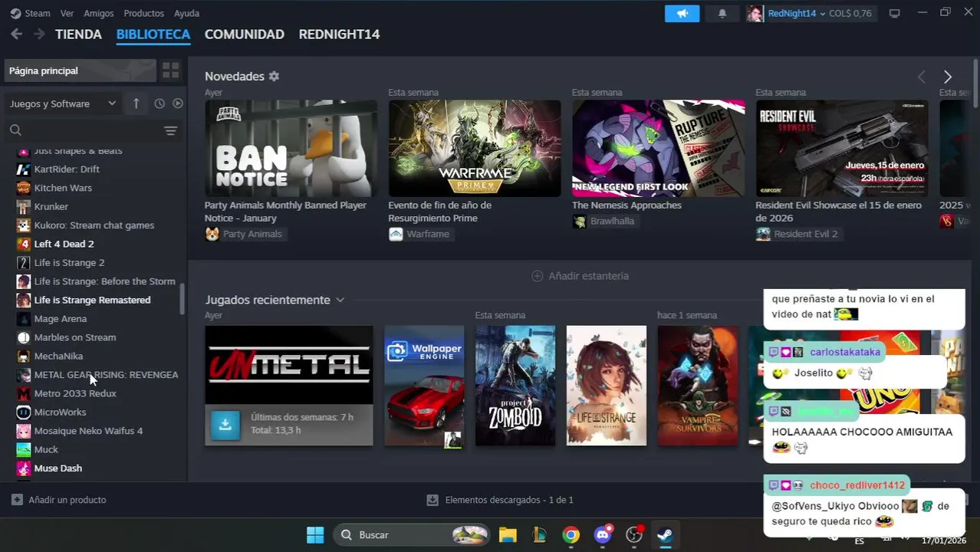Click the Brawlhalla game icon under news

[x=580, y=221]
